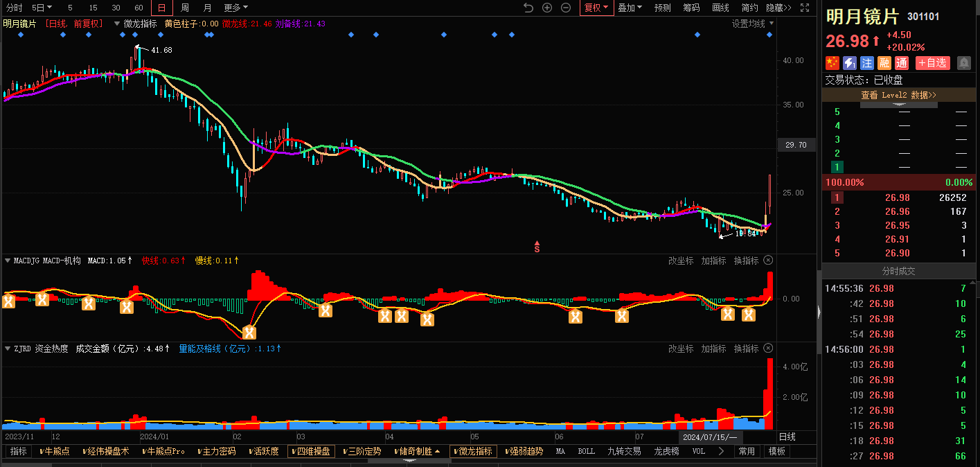Screen dimensions: 980x467
Task: Toggle the 四维操盘 indicator
Action: [x=311, y=451]
